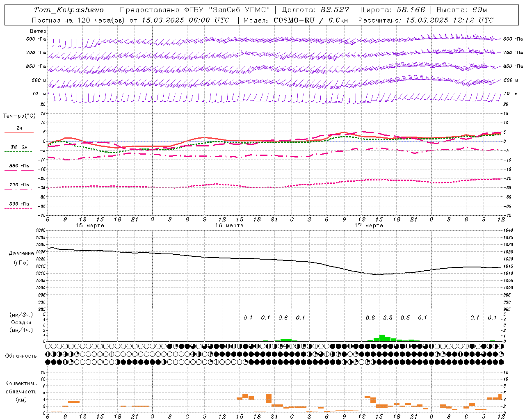The image size is (525, 420).
Task: Click the station name Tom_Kolpashevo
Action: point(69,10)
